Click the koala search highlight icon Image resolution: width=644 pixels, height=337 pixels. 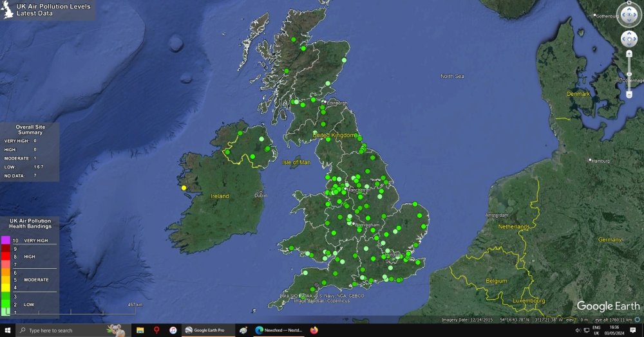tap(116, 330)
